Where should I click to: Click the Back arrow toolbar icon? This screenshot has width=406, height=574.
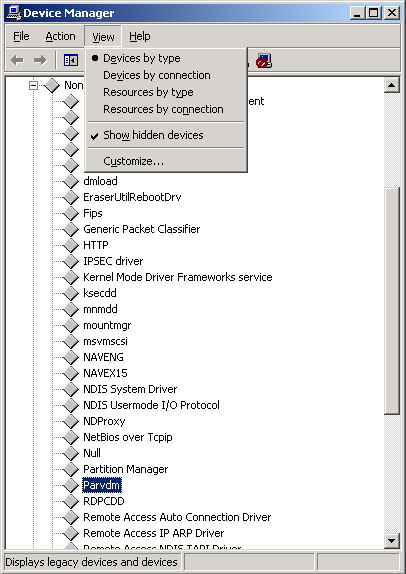coord(17,60)
